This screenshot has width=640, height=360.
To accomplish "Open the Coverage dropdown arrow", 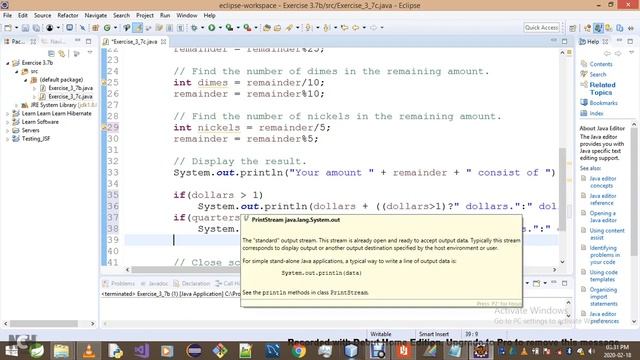I will (238, 28).
